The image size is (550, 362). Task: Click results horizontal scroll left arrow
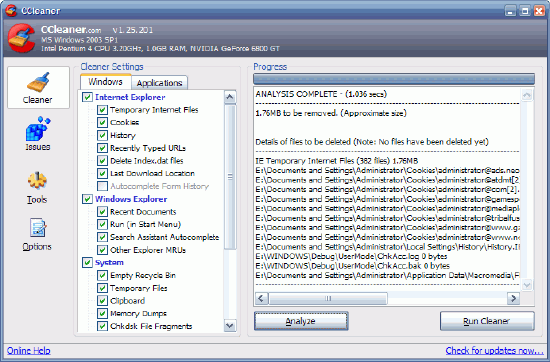point(261,299)
